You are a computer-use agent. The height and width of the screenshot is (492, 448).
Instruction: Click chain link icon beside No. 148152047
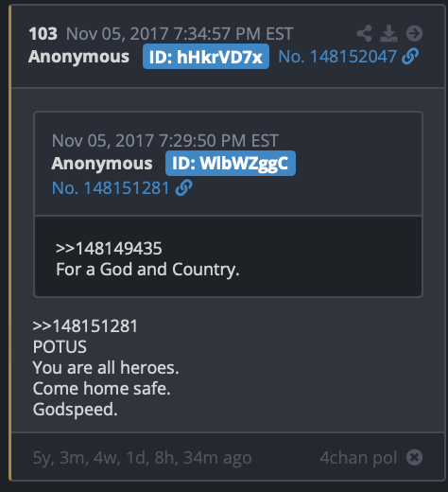pyautogui.click(x=410, y=57)
